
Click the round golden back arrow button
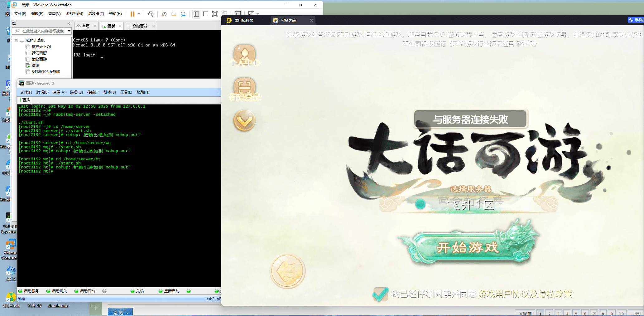pyautogui.click(x=287, y=271)
